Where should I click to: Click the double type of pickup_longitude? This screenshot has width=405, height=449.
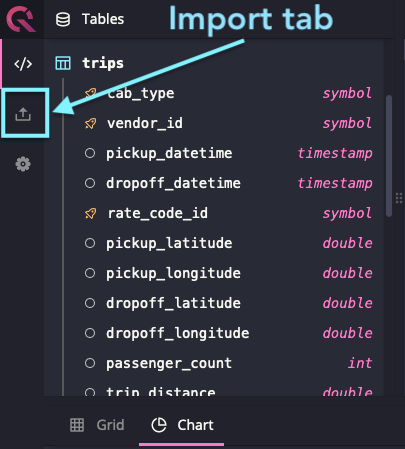point(347,273)
